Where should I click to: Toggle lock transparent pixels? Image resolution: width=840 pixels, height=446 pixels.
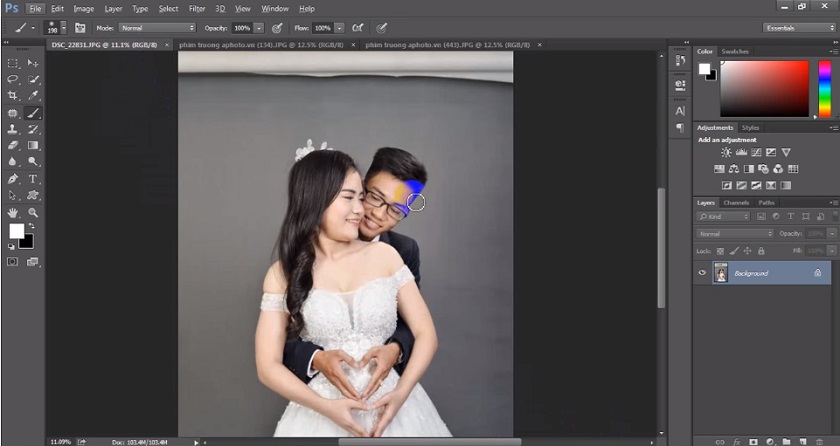[x=721, y=251]
